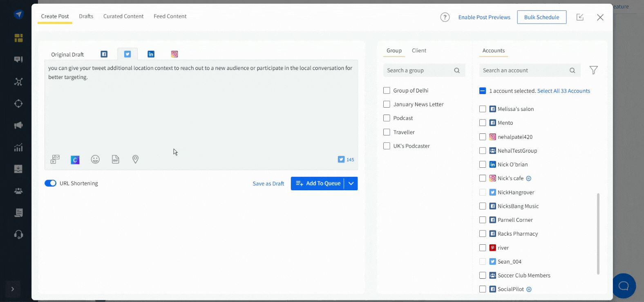Open Canva design icon in composer

(x=75, y=160)
